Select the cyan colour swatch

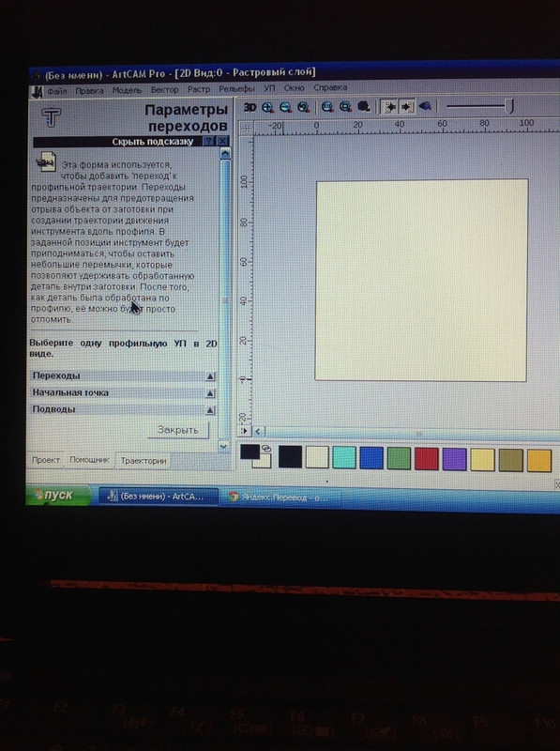344,457
